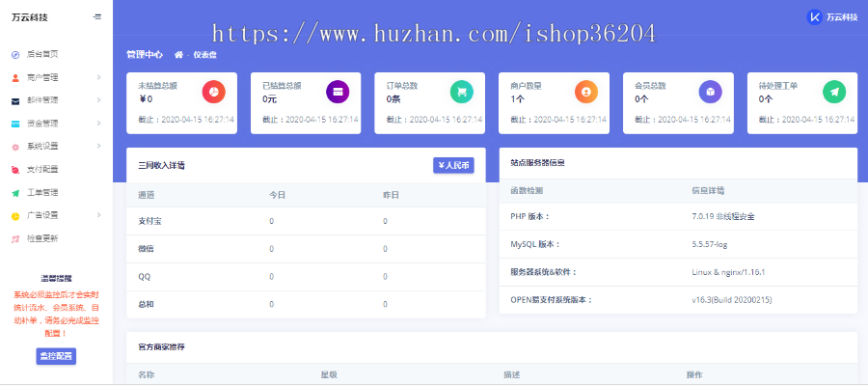The height and width of the screenshot is (386, 868).
Task: Click the purple cube icon on 会员总数 card
Action: [710, 92]
